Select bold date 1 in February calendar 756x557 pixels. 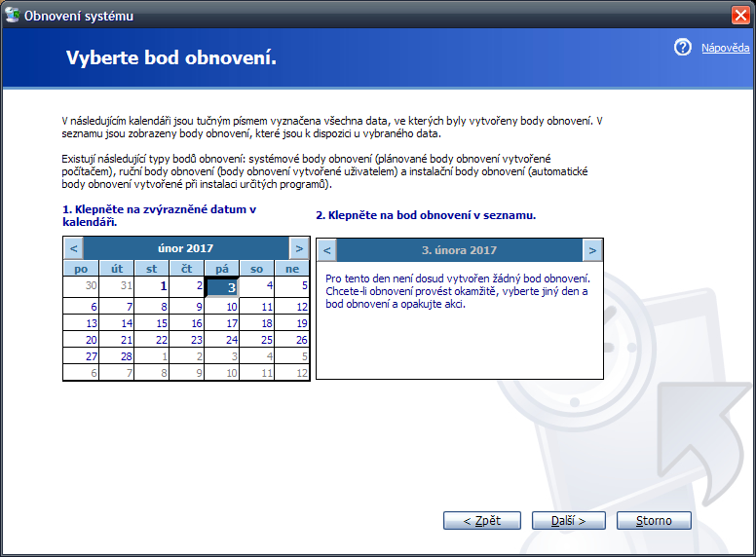pos(163,286)
